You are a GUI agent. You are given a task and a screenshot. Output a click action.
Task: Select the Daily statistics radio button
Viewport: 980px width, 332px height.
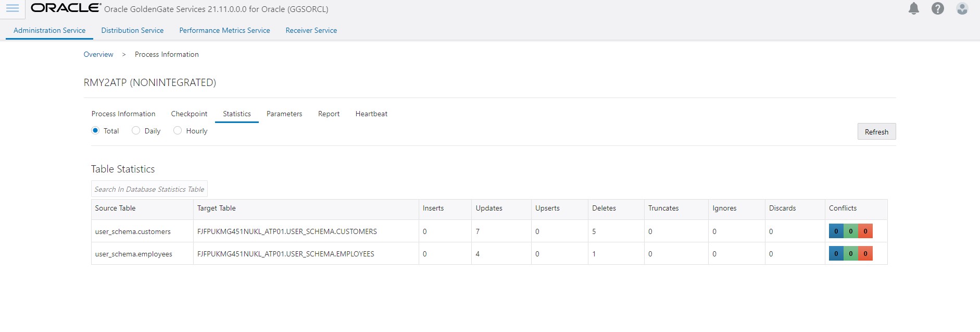pos(136,130)
